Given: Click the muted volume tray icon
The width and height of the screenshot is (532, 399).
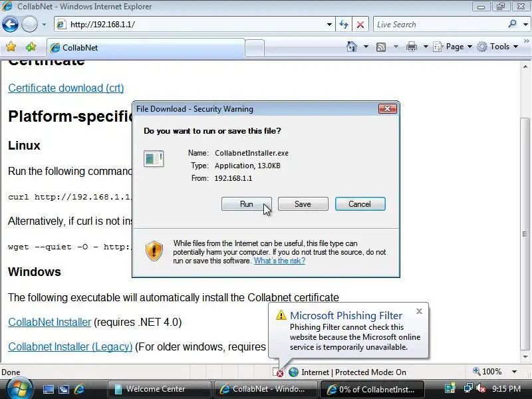Looking at the screenshot, I should click(481, 388).
